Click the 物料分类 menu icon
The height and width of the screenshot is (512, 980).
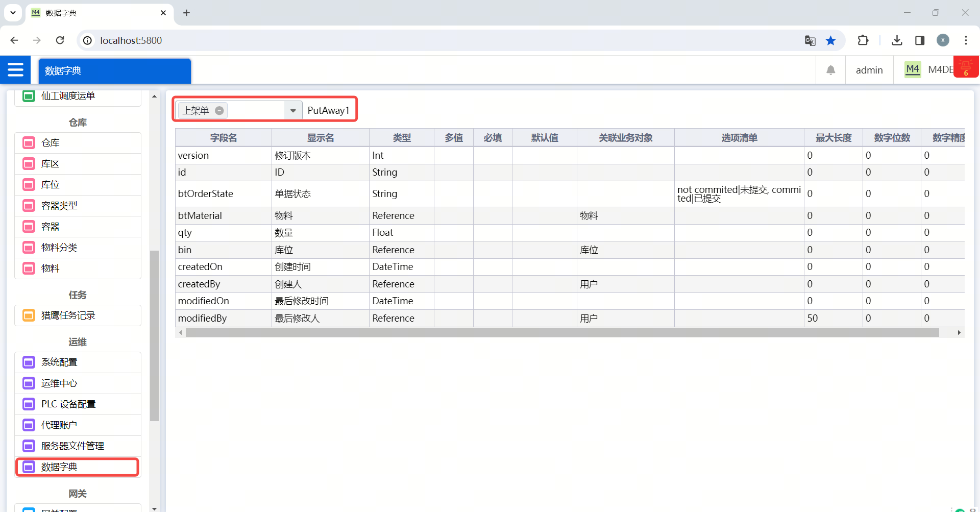[x=29, y=248]
